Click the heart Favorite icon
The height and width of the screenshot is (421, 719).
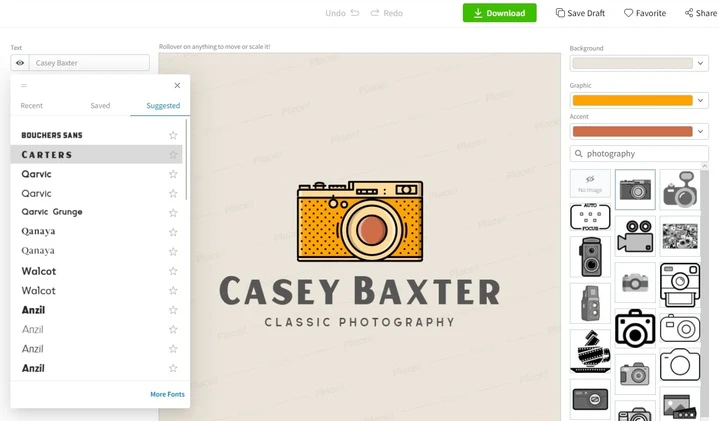tap(628, 13)
